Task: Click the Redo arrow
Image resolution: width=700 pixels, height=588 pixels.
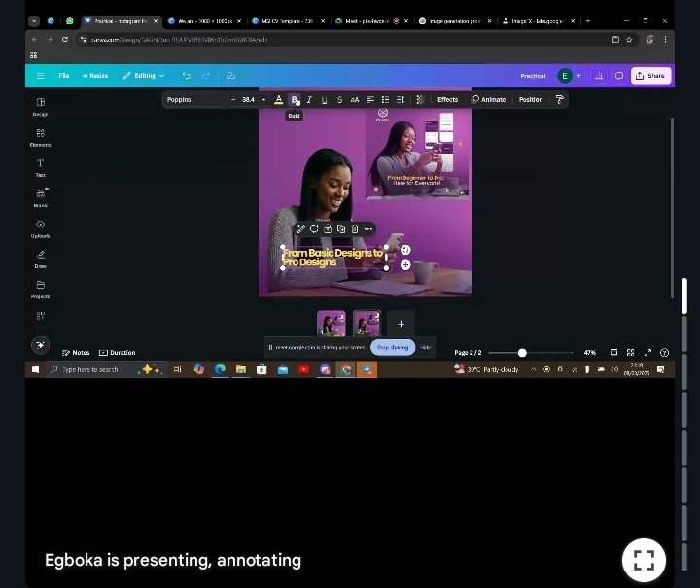Action: pos(205,76)
